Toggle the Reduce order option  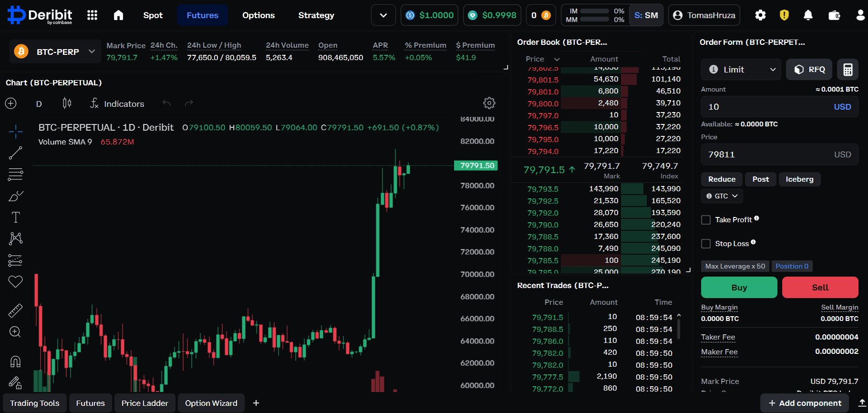click(x=722, y=179)
